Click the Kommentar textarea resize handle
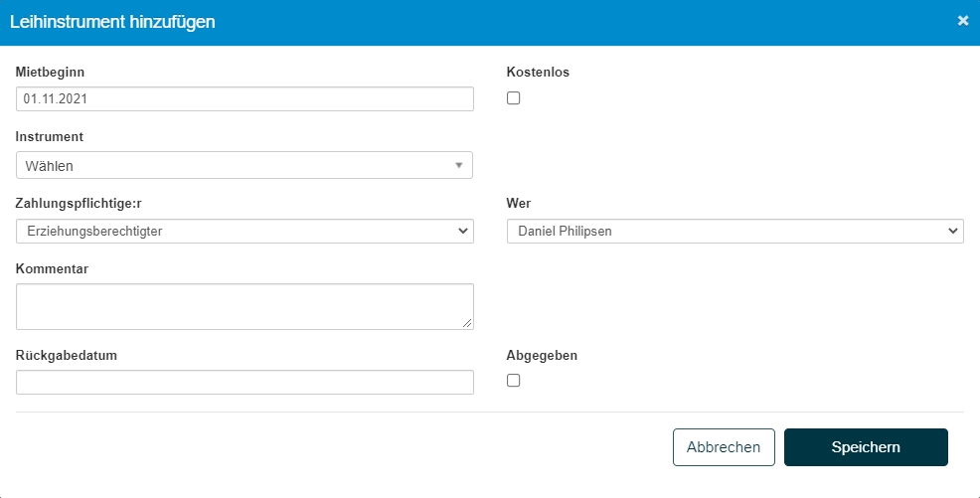The width and height of the screenshot is (980, 498). click(x=467, y=323)
